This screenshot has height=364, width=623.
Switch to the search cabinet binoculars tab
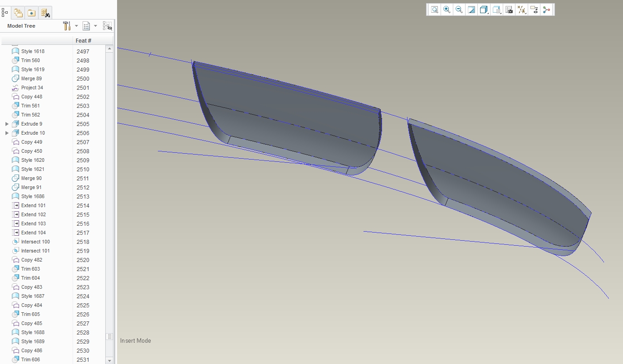coord(45,13)
